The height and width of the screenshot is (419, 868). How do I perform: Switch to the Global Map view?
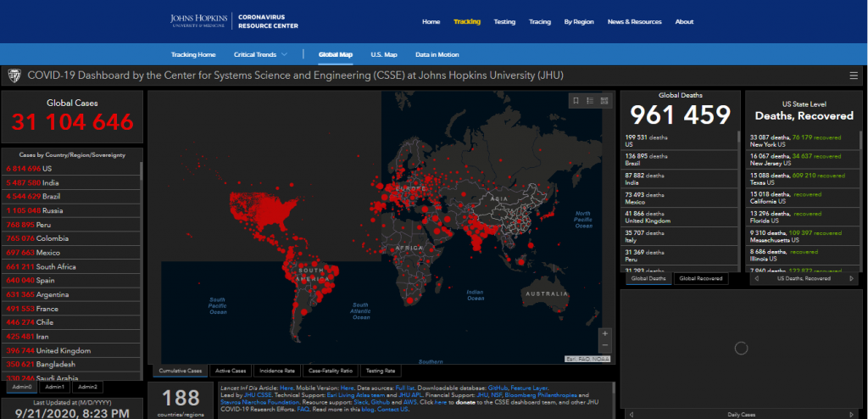point(336,54)
